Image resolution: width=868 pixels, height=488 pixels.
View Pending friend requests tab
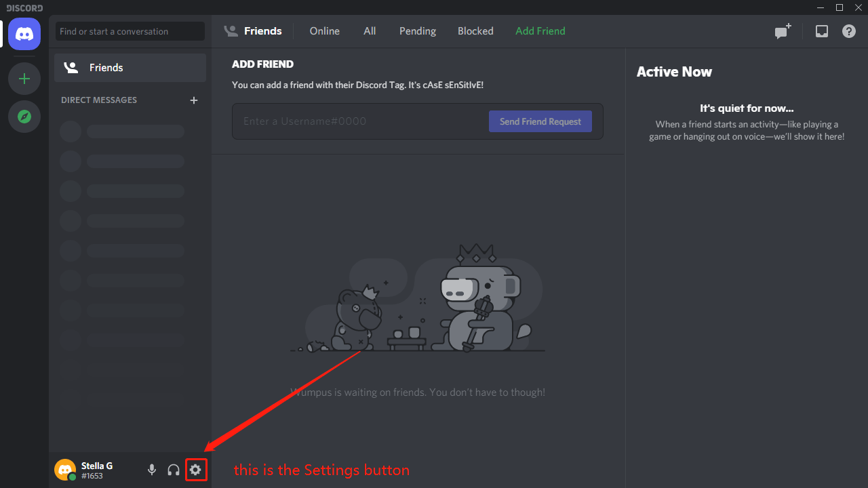pos(418,31)
